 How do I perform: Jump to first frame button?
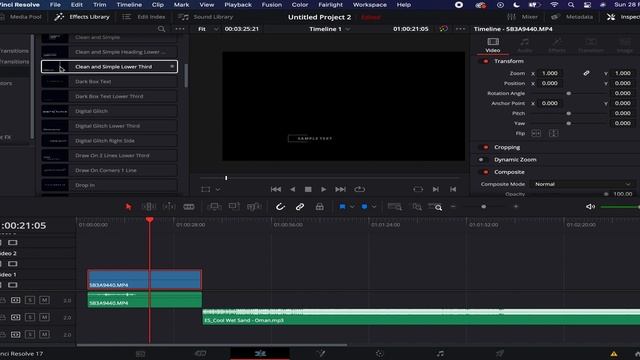coord(276,189)
